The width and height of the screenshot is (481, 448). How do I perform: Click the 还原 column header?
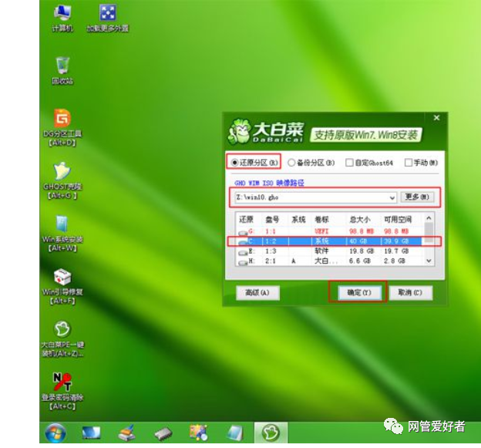tap(247, 220)
